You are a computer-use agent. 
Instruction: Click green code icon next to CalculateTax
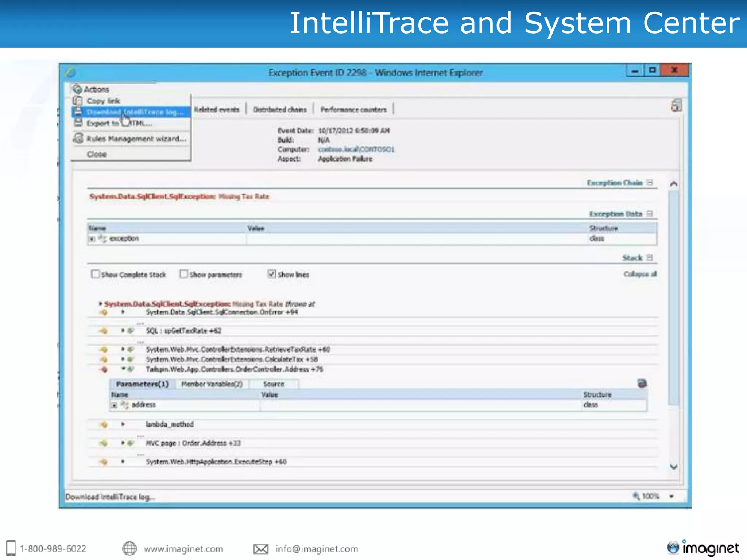[131, 359]
